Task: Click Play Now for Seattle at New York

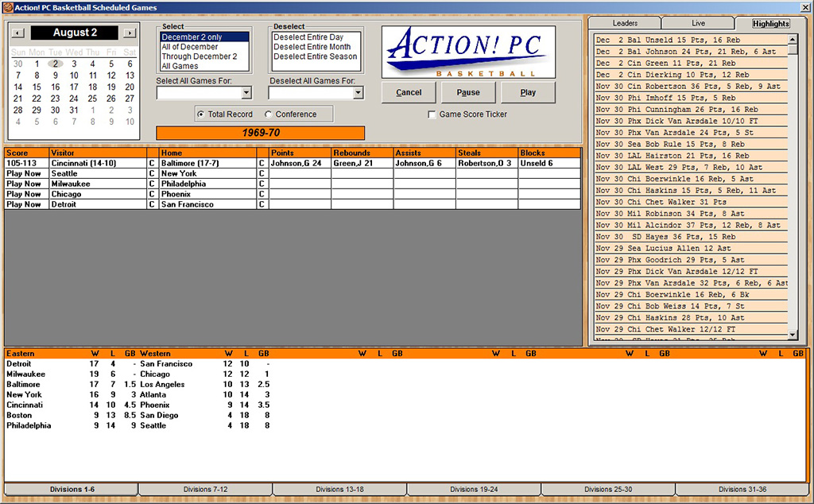Action: (x=24, y=173)
